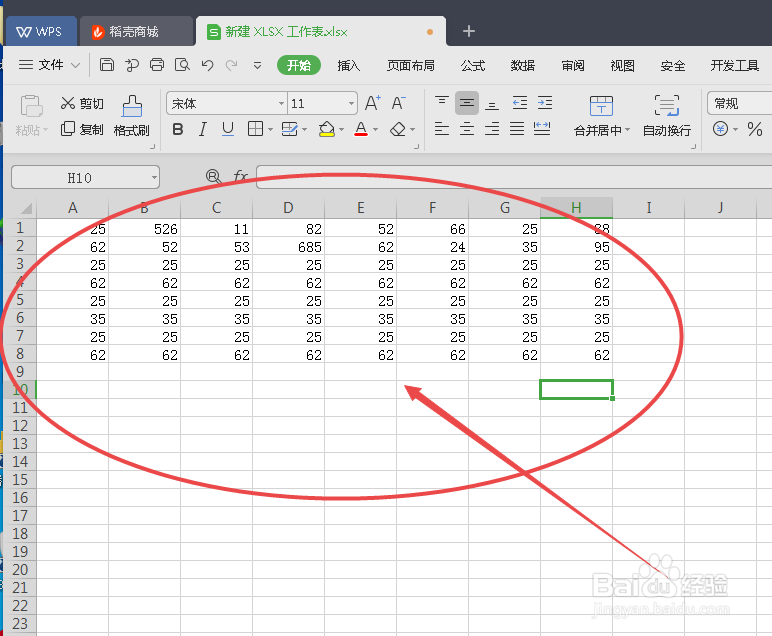This screenshot has height=636, width=772.
Task: Open the font name 宋体 dropdown
Action: pyautogui.click(x=281, y=103)
